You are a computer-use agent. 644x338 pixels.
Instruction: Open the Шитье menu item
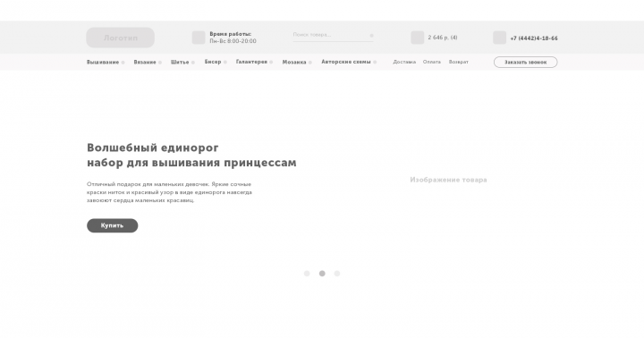pyautogui.click(x=180, y=63)
